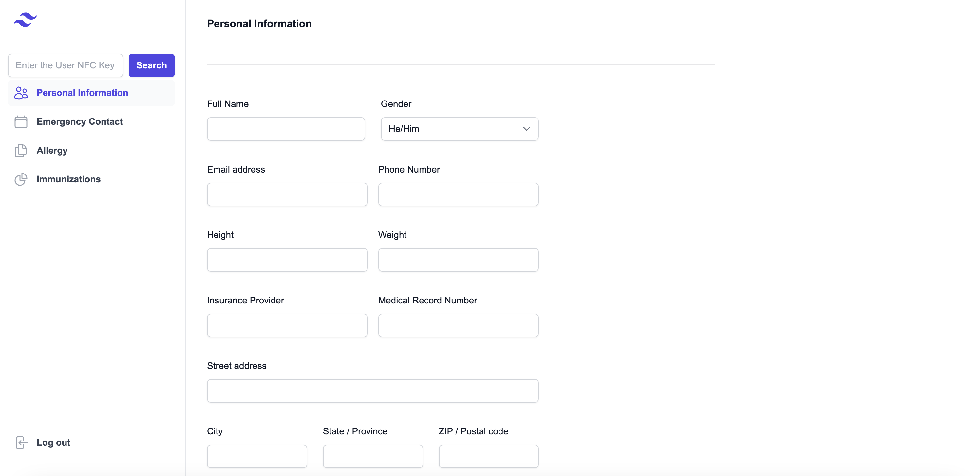Click the Emergency Contact calendar icon
This screenshot has height=476, width=980.
(21, 122)
